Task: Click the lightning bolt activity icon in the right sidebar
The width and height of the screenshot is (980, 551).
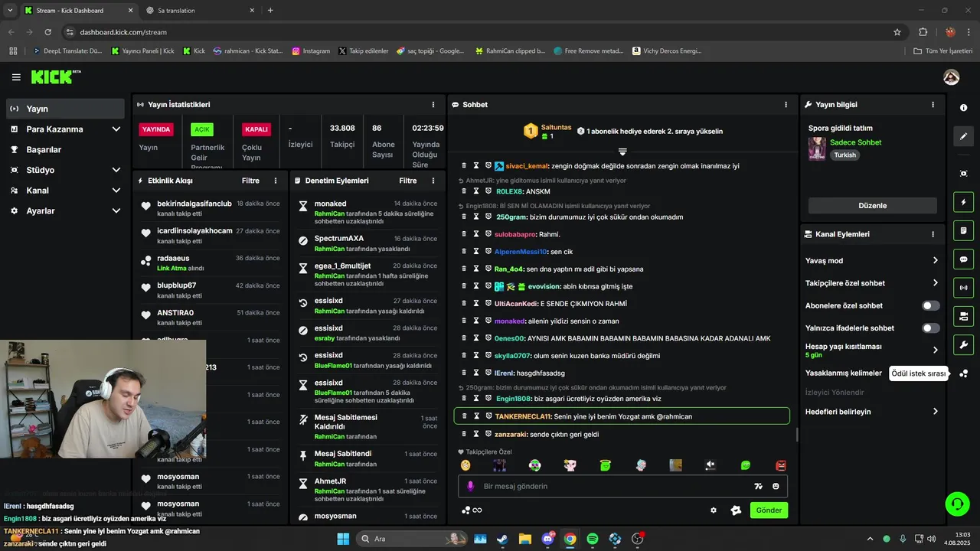Action: click(964, 202)
